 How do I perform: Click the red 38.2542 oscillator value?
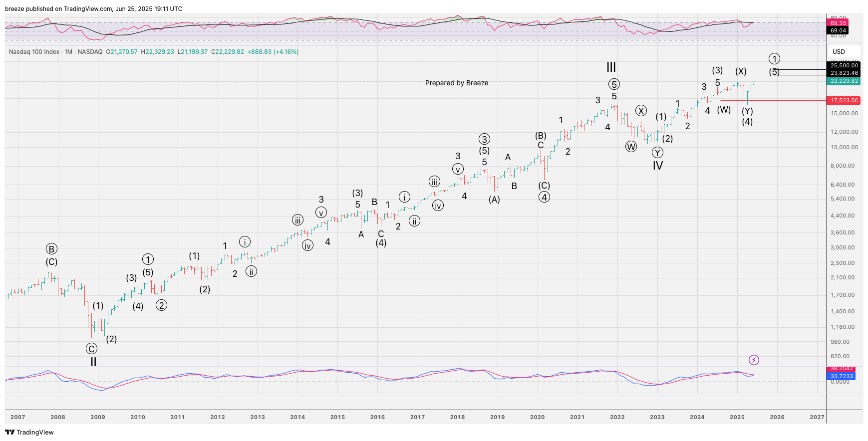click(842, 369)
